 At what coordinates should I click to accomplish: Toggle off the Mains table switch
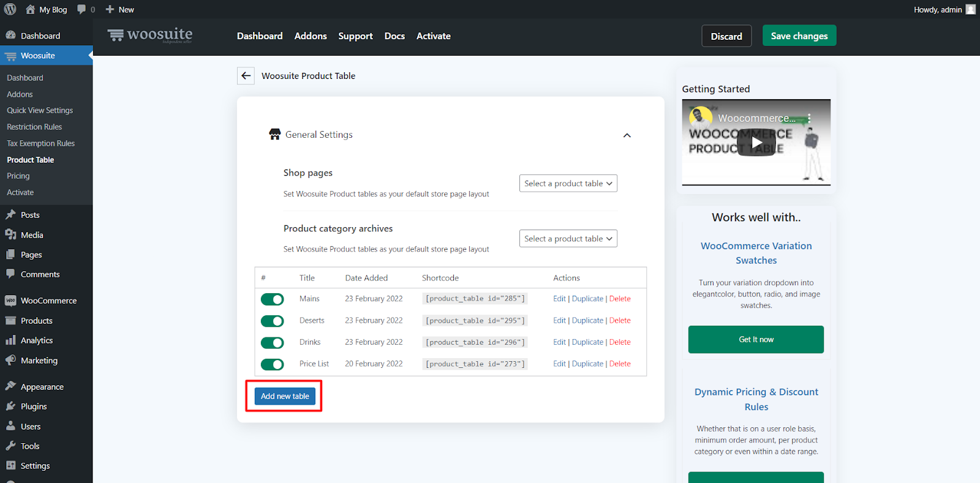pos(273,299)
